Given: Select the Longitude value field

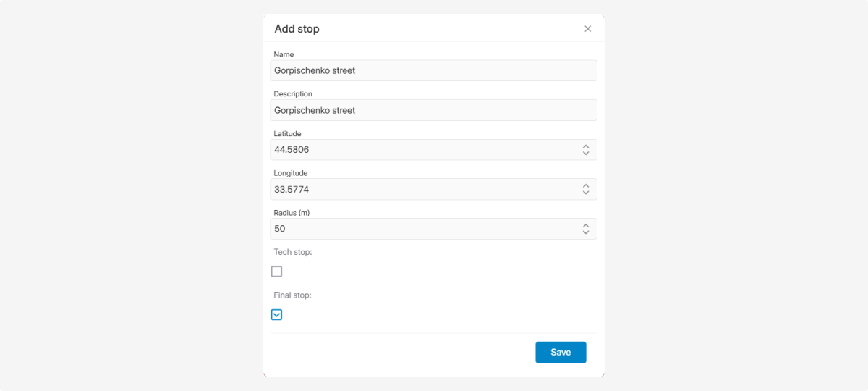Looking at the screenshot, I should [423, 189].
